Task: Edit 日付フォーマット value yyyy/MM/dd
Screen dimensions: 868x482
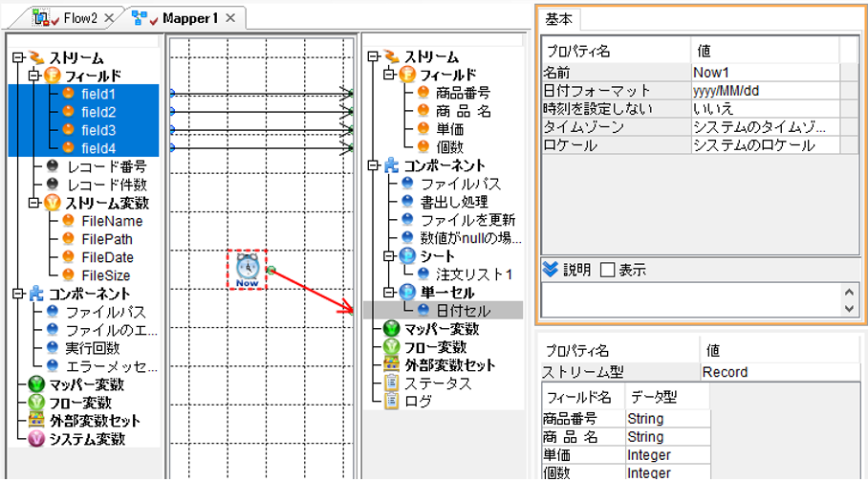Action: click(766, 91)
